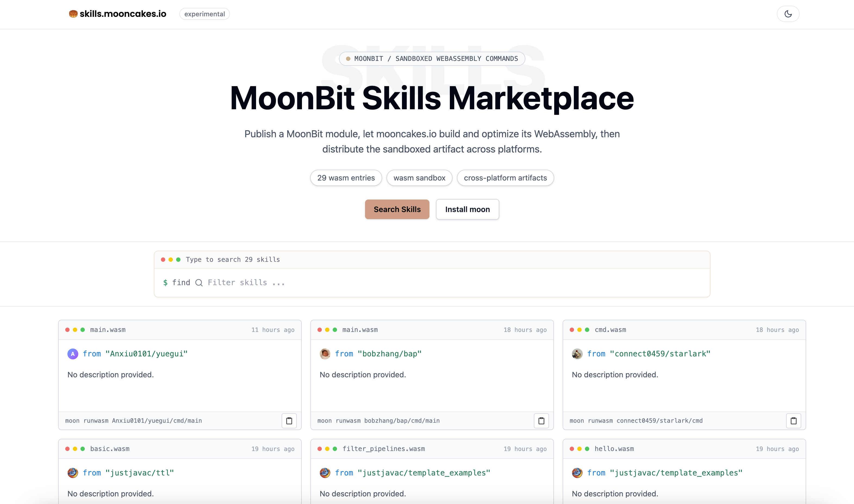Image resolution: width=854 pixels, height=504 pixels.
Task: Click the Install moon button
Action: 467,209
